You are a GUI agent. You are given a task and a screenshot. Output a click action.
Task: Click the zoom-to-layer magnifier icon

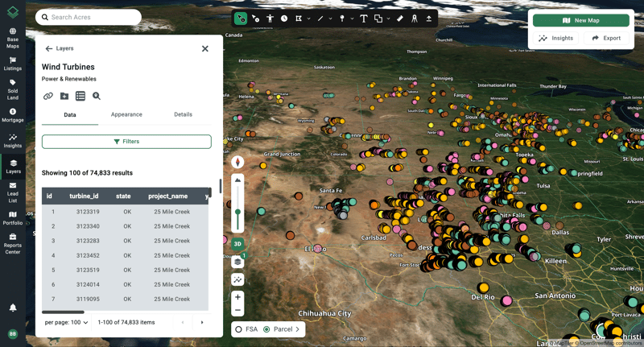tap(96, 96)
